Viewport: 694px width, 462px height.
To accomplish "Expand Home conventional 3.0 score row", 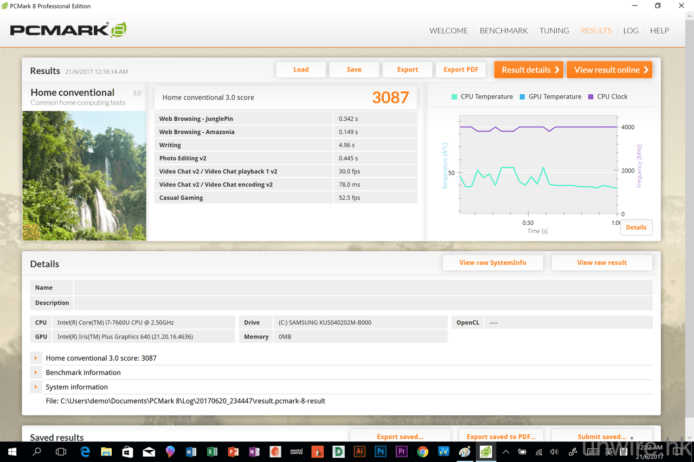I will tap(36, 357).
